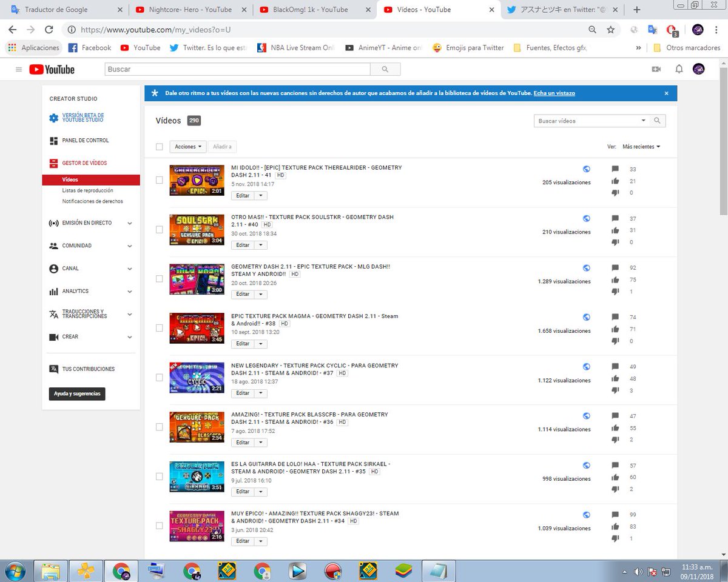The image size is (728, 582).
Task: Toggle the select-all videos checkbox
Action: [160, 147]
